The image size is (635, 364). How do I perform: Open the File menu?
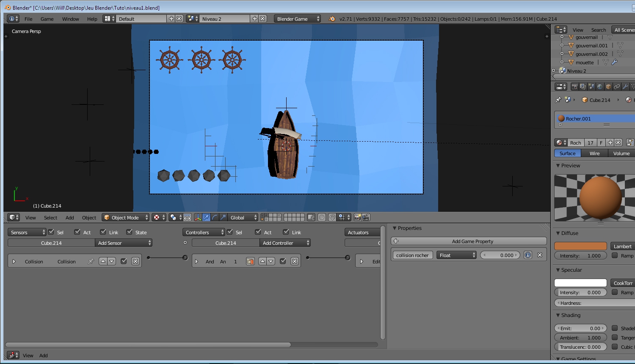pyautogui.click(x=28, y=19)
